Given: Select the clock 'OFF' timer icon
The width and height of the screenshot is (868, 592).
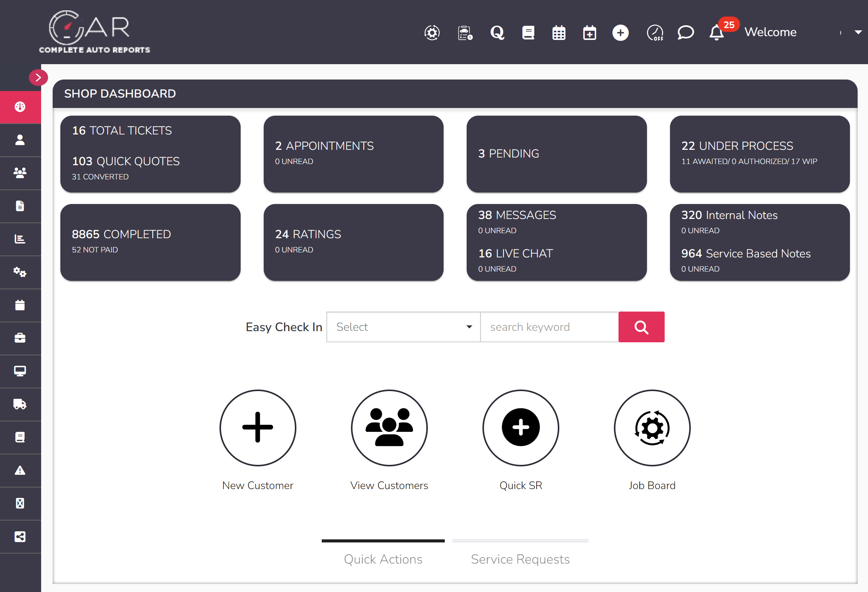Looking at the screenshot, I should (x=655, y=33).
